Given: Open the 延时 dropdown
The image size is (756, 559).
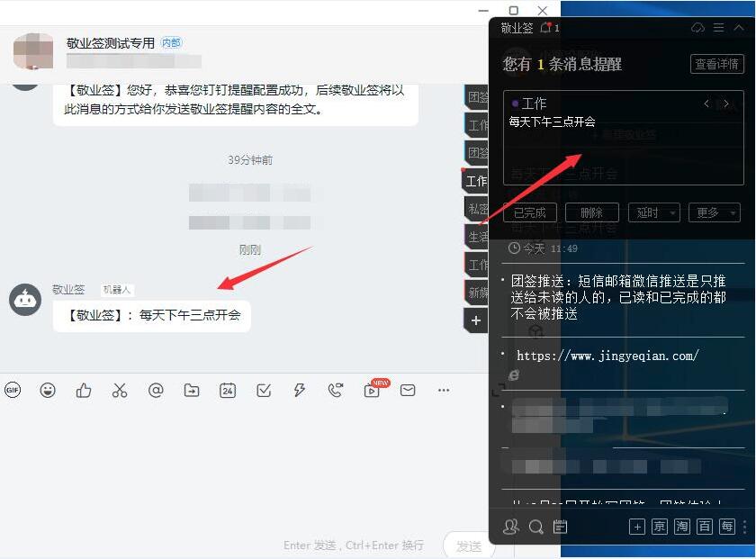Looking at the screenshot, I should pyautogui.click(x=653, y=212).
